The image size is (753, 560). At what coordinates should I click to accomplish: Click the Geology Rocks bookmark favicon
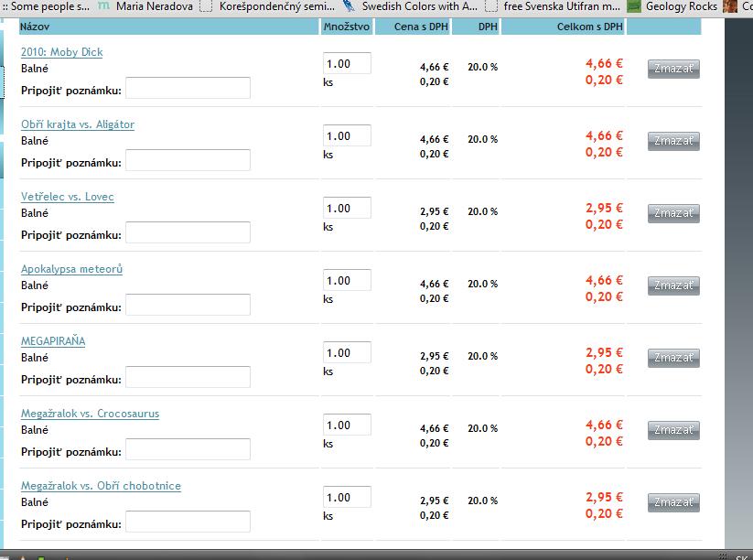tap(634, 6)
